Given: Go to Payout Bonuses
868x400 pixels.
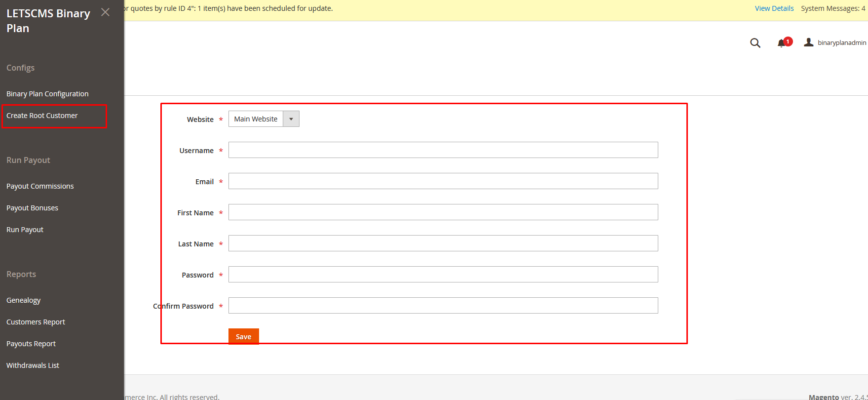Looking at the screenshot, I should [32, 208].
